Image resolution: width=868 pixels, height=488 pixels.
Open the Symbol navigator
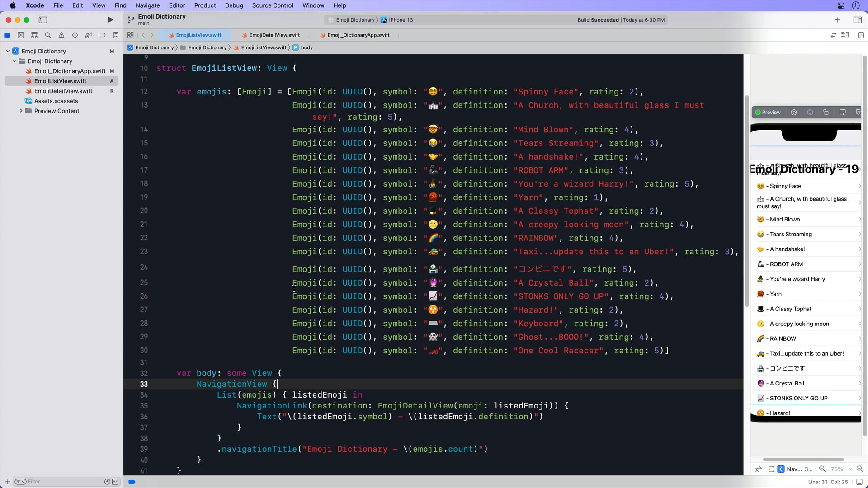pyautogui.click(x=34, y=35)
